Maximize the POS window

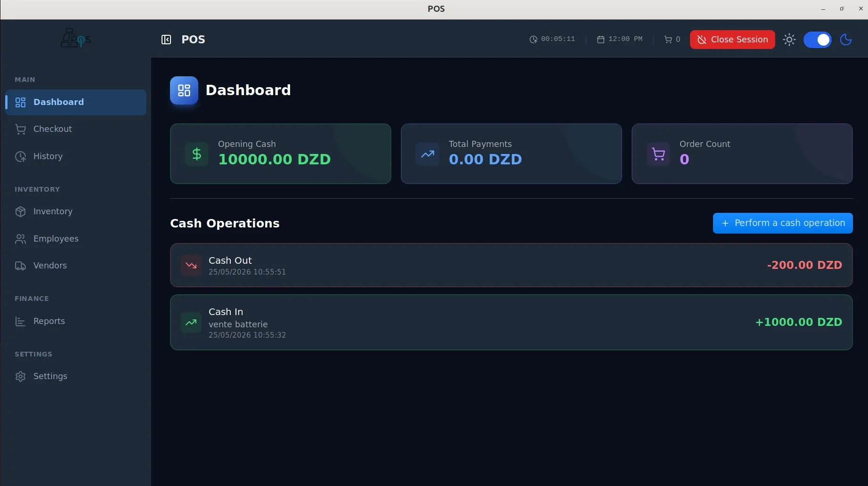[x=842, y=9]
